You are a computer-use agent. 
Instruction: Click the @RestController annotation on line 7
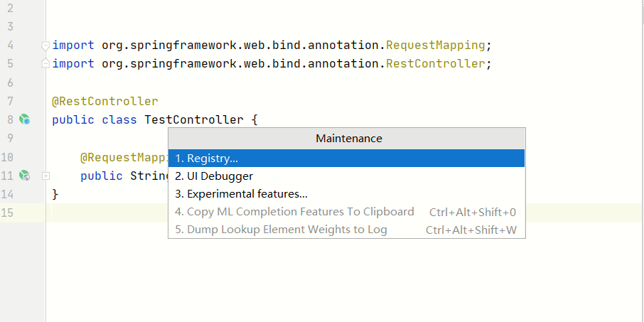[x=104, y=102]
